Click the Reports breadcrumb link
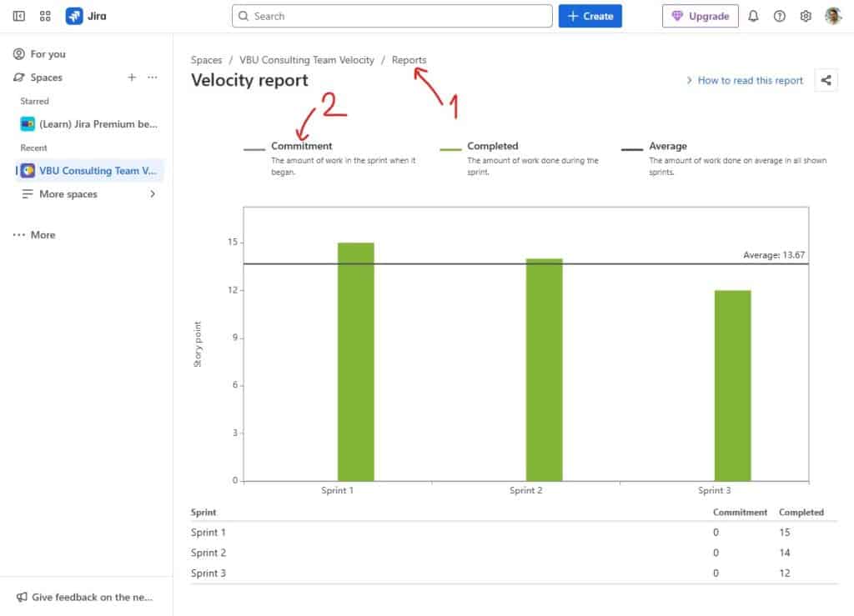Viewport: 854px width, 616px height. (409, 60)
